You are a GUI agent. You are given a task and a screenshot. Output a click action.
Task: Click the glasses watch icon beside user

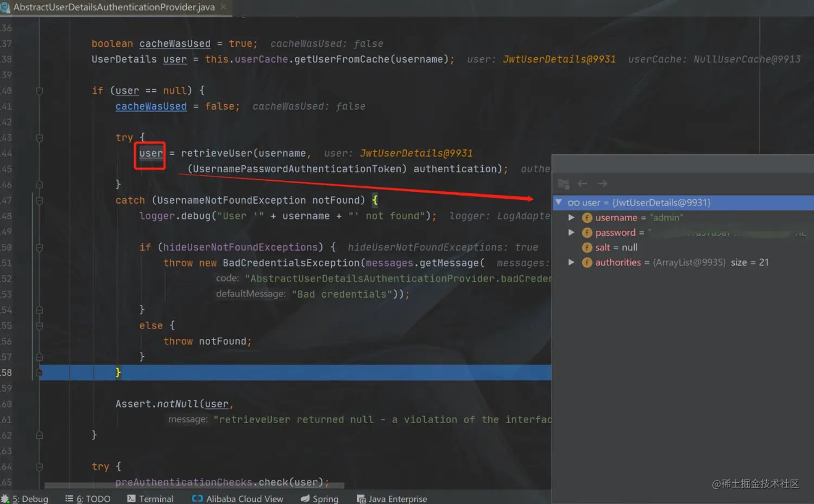[x=573, y=203]
